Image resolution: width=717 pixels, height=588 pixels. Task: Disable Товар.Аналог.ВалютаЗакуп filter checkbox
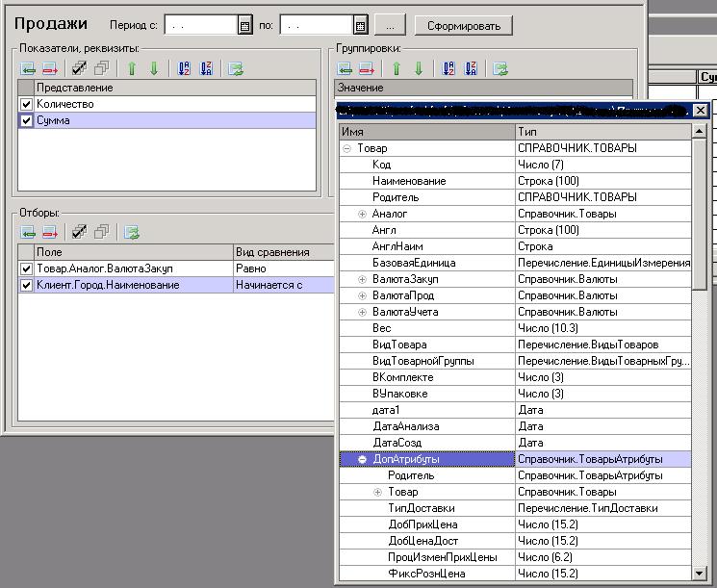point(27,268)
